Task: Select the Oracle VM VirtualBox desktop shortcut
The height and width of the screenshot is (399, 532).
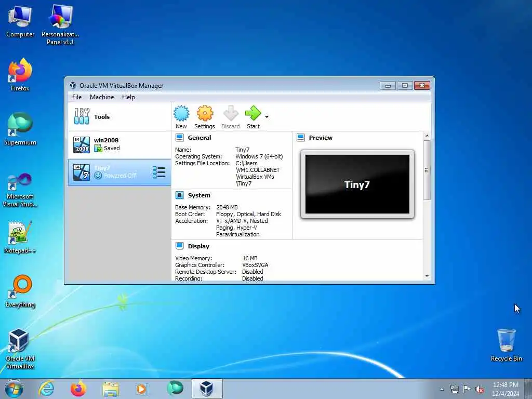Action: pyautogui.click(x=20, y=349)
